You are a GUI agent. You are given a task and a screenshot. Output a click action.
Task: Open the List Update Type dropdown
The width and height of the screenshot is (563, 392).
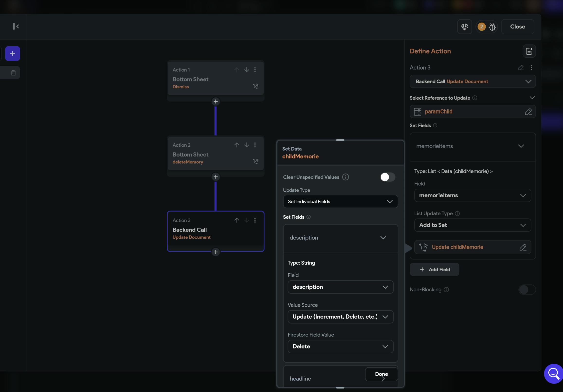click(472, 225)
